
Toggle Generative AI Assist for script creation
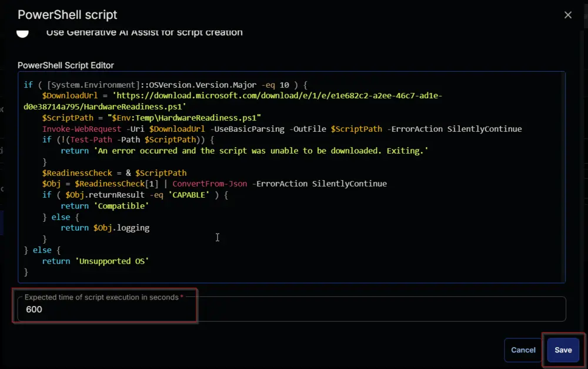(x=22, y=32)
